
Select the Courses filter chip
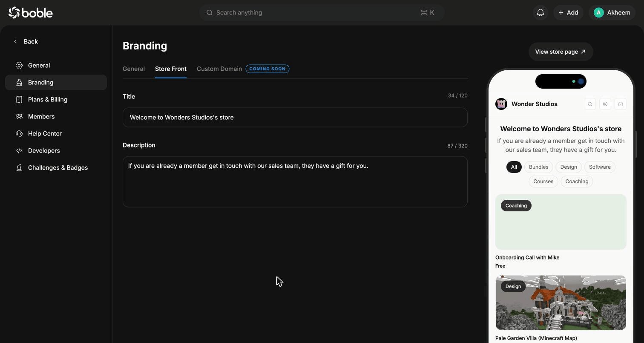point(543,182)
